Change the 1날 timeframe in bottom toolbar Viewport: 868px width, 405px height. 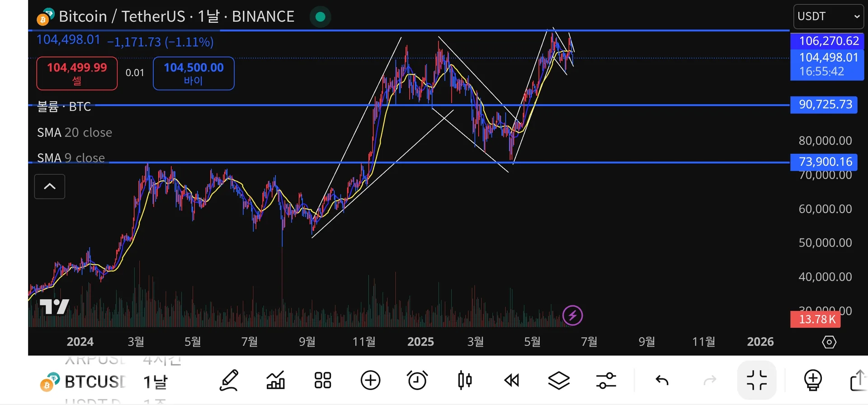pos(156,382)
